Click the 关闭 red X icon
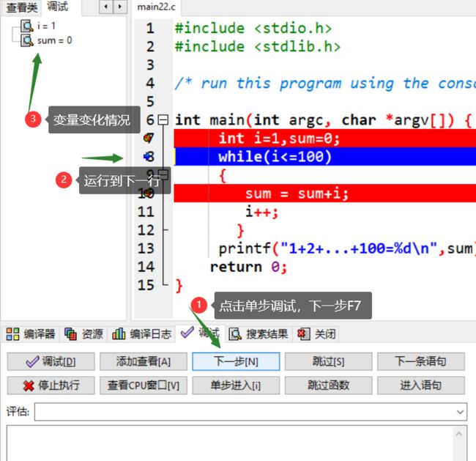The height and width of the screenshot is (461, 476). pos(304,334)
